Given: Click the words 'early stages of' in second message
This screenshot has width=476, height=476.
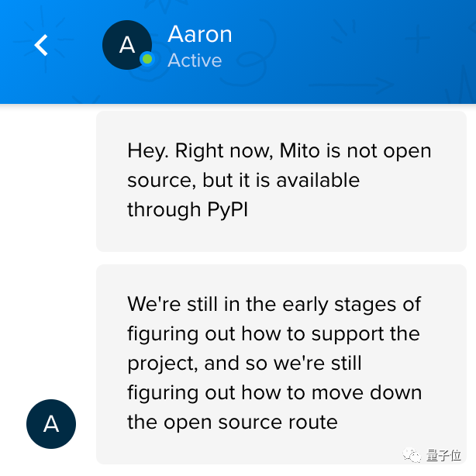Looking at the screenshot, I should pos(351,305).
